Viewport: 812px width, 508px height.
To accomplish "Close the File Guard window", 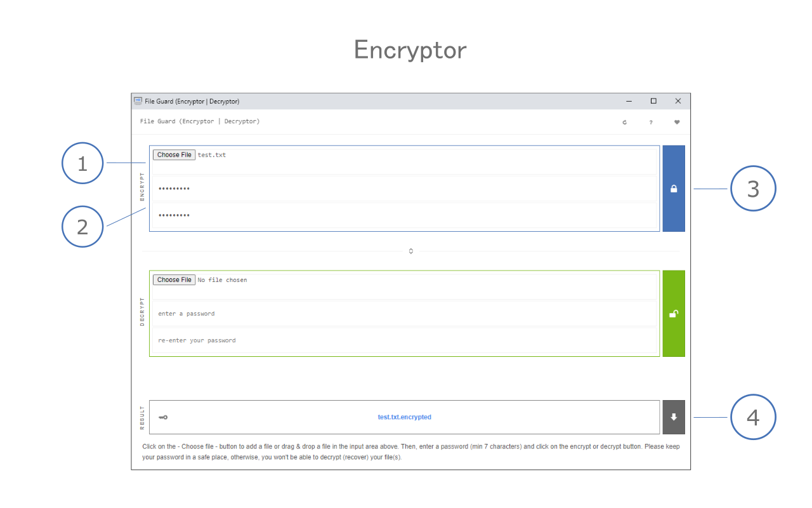I will [678, 101].
